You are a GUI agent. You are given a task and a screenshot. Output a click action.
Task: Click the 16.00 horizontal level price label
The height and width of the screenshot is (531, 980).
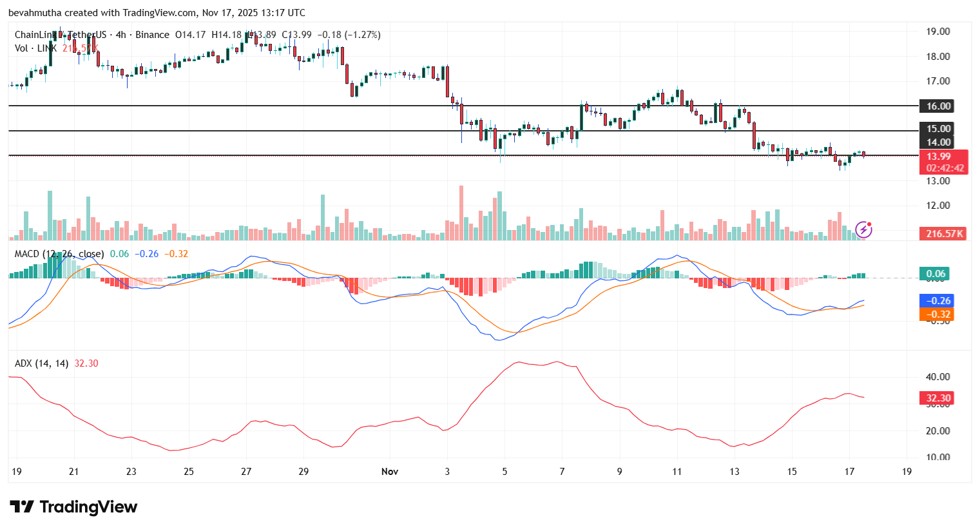(x=936, y=106)
